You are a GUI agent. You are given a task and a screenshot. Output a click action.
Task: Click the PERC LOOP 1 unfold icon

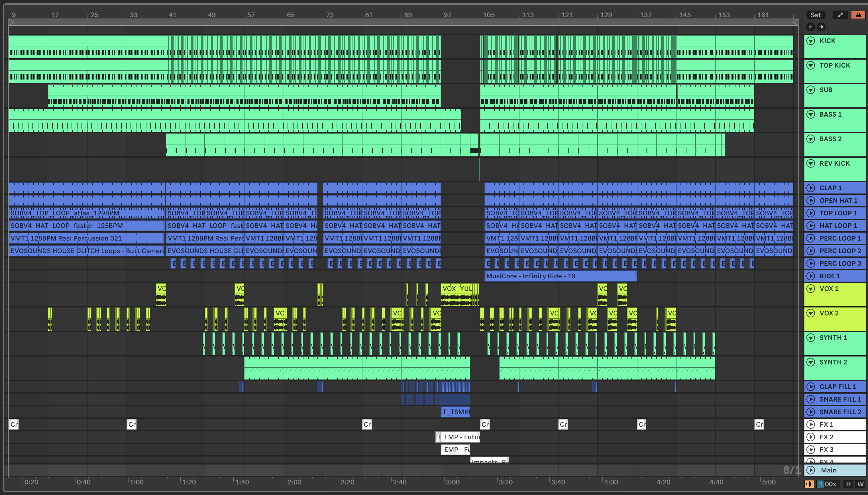[x=811, y=238]
